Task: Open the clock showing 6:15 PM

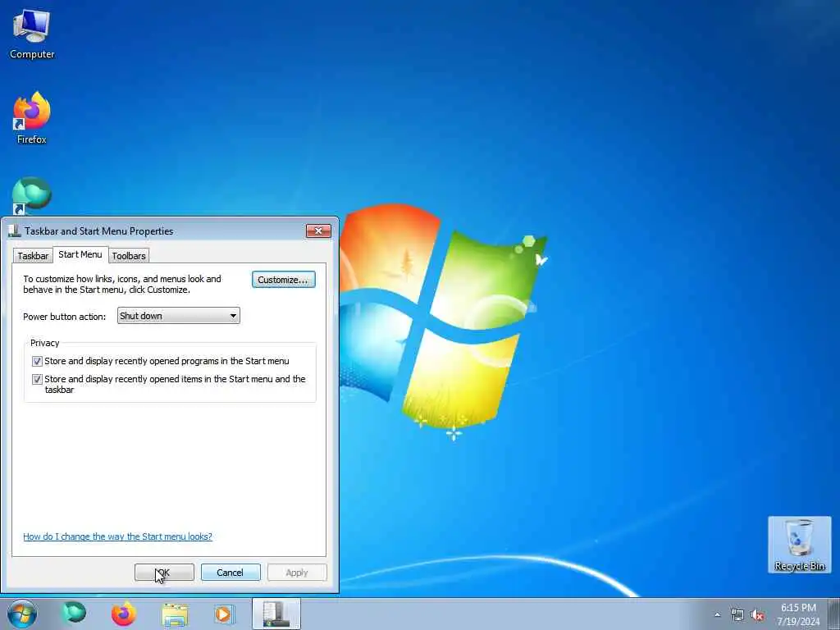Action: [798, 614]
